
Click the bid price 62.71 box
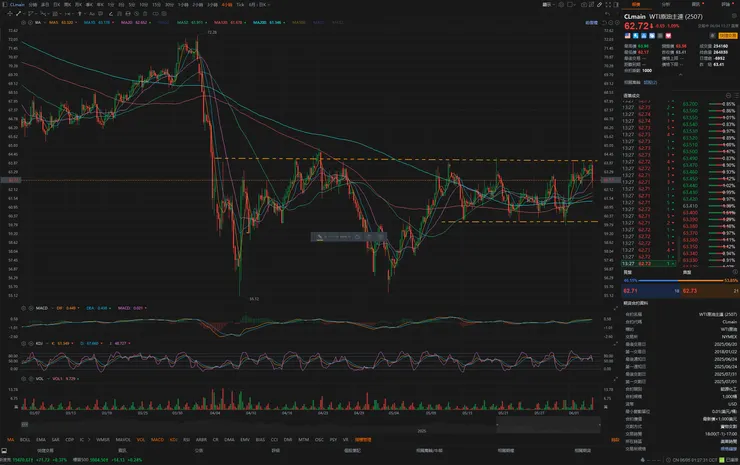(651, 291)
